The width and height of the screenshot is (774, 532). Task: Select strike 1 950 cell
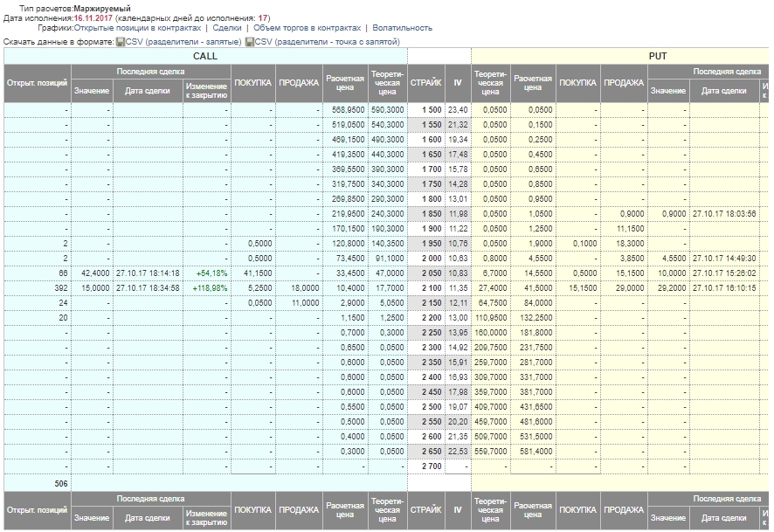coord(426,244)
